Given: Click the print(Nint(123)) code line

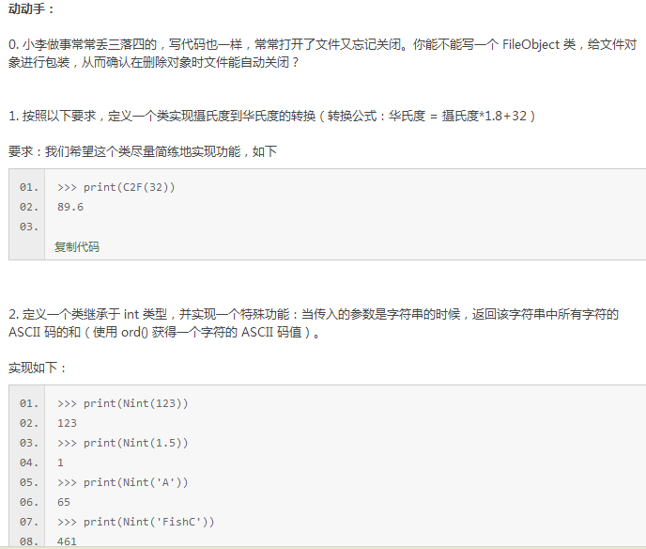Looking at the screenshot, I should click(x=123, y=403).
